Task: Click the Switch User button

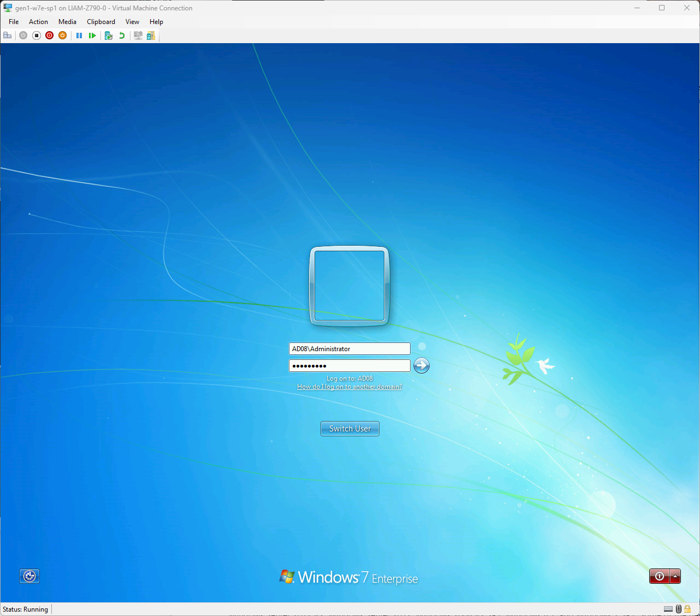Action: point(350,429)
